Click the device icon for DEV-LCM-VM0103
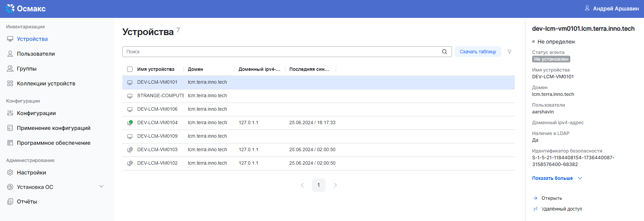The height and width of the screenshot is (221, 644). click(x=130, y=150)
